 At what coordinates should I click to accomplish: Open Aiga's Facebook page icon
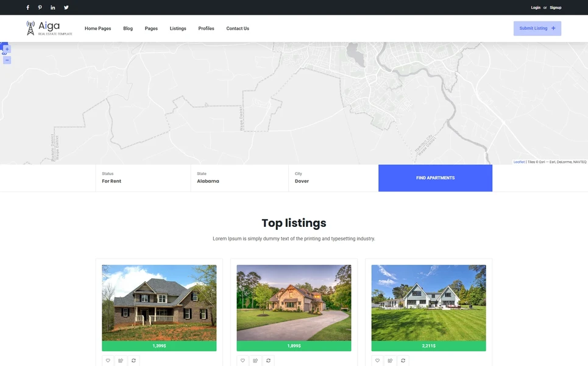[x=27, y=7]
